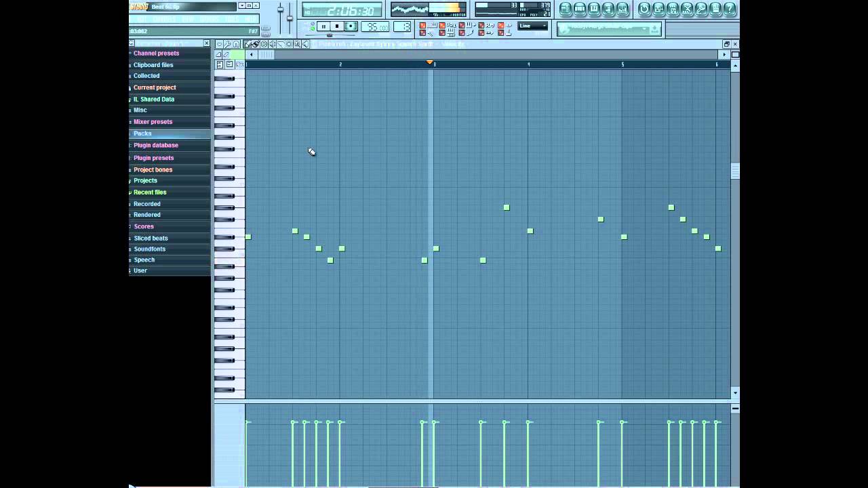Click piano roll vertical scroll down arrow
Image resolution: width=868 pixels, height=488 pixels.
[735, 392]
